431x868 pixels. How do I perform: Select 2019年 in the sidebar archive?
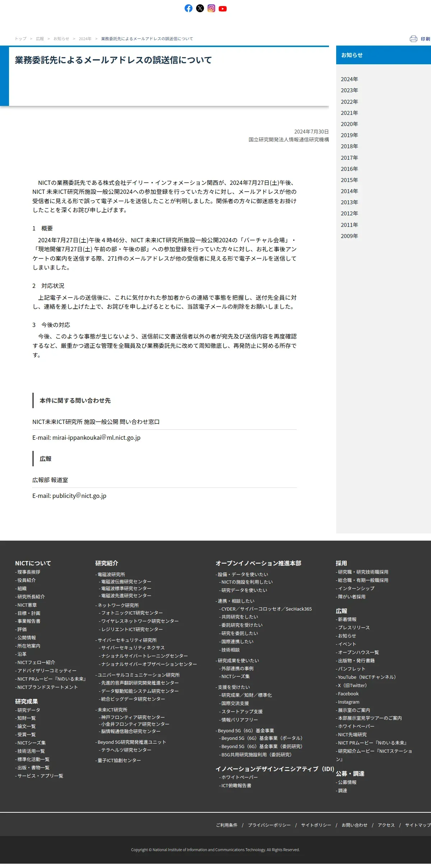[x=349, y=135]
